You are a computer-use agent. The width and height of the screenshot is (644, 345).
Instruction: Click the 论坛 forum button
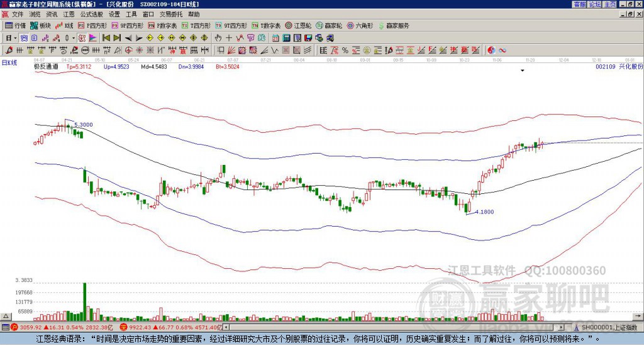(x=595, y=4)
